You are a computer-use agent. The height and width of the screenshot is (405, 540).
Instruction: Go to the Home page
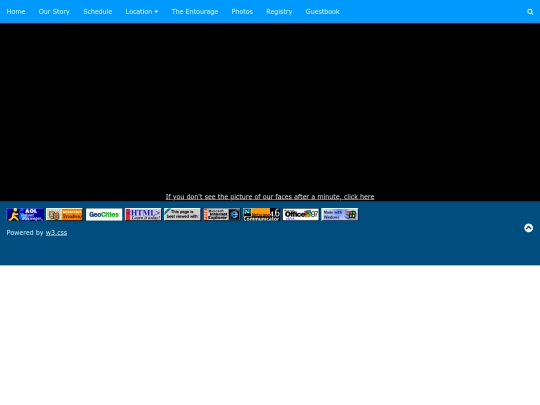pyautogui.click(x=16, y=12)
